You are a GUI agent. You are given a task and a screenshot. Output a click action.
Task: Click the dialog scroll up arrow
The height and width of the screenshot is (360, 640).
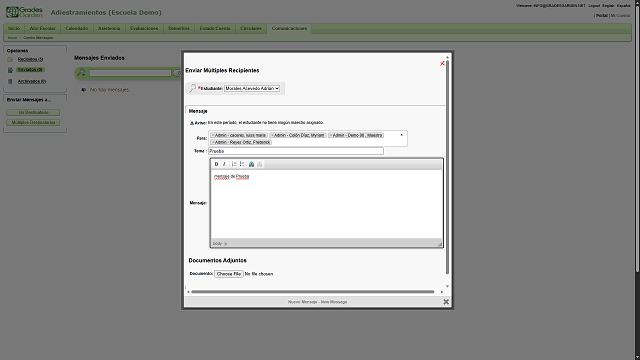coord(447,57)
